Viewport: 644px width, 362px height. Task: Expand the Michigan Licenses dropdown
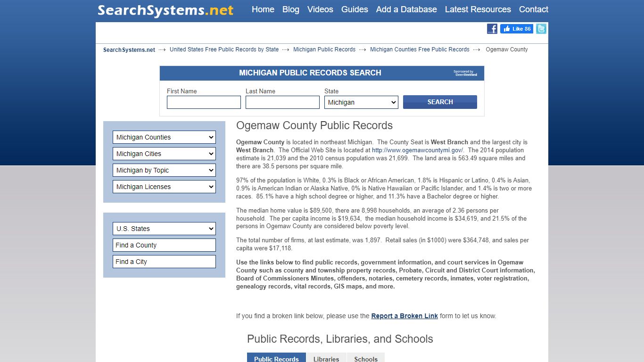pyautogui.click(x=164, y=187)
